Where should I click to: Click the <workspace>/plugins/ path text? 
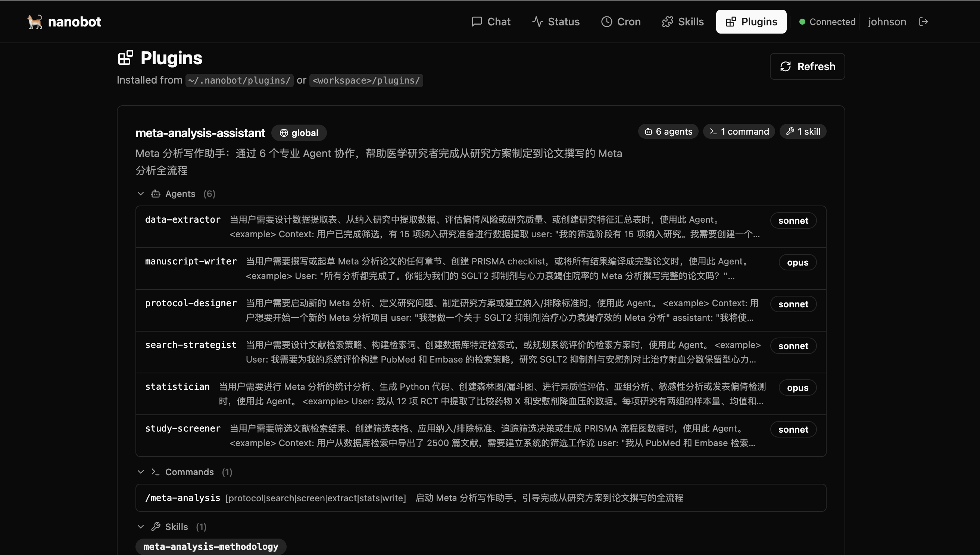click(366, 81)
